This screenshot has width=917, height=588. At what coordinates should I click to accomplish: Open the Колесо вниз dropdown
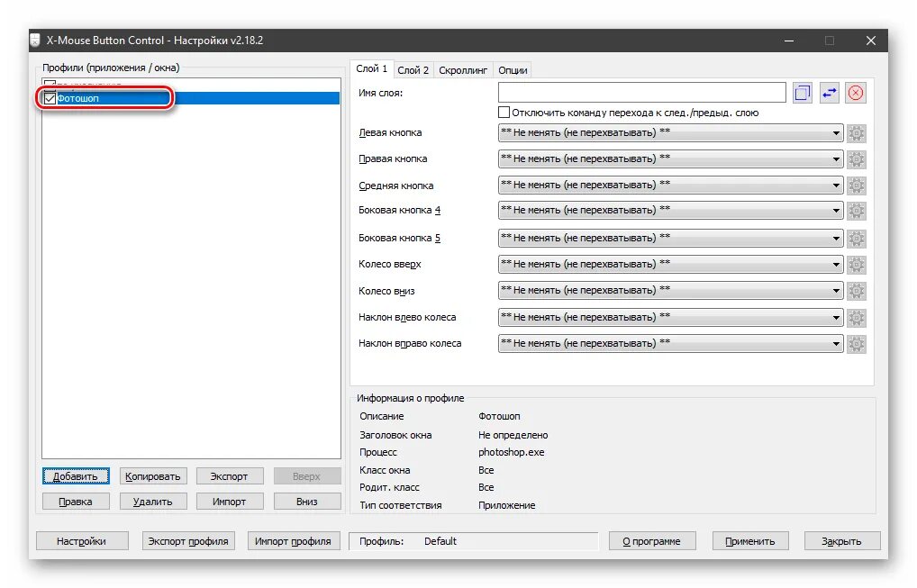(x=670, y=291)
